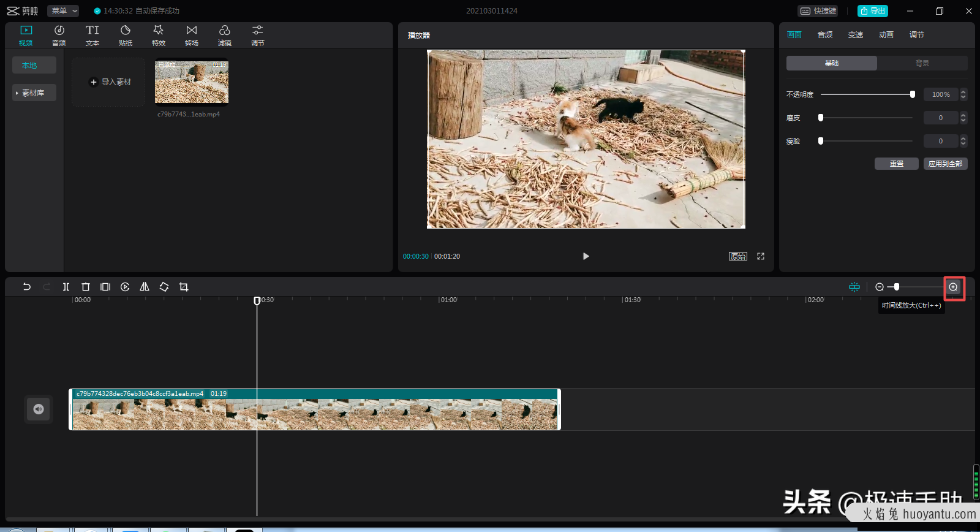This screenshot has height=532, width=980.
Task: Click the 快捷键 keyboard shortcuts button
Action: [x=818, y=11]
